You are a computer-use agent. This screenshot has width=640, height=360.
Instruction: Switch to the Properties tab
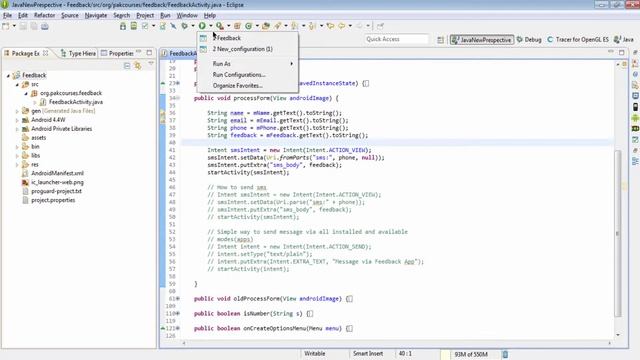(117, 53)
